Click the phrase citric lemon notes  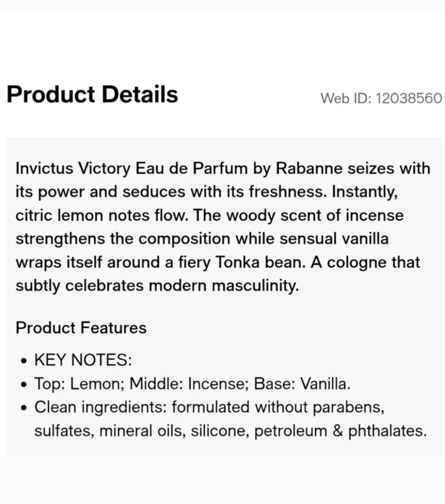coord(83,216)
